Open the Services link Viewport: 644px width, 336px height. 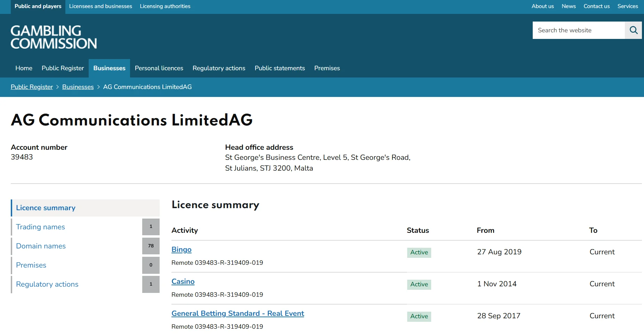point(628,6)
